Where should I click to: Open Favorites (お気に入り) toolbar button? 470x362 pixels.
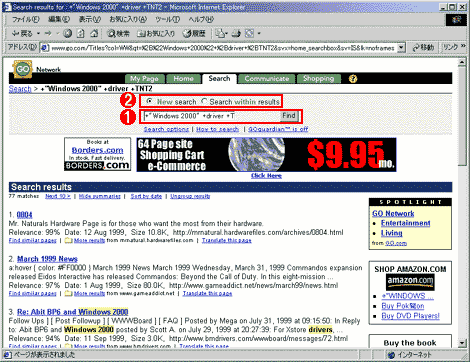156,33
